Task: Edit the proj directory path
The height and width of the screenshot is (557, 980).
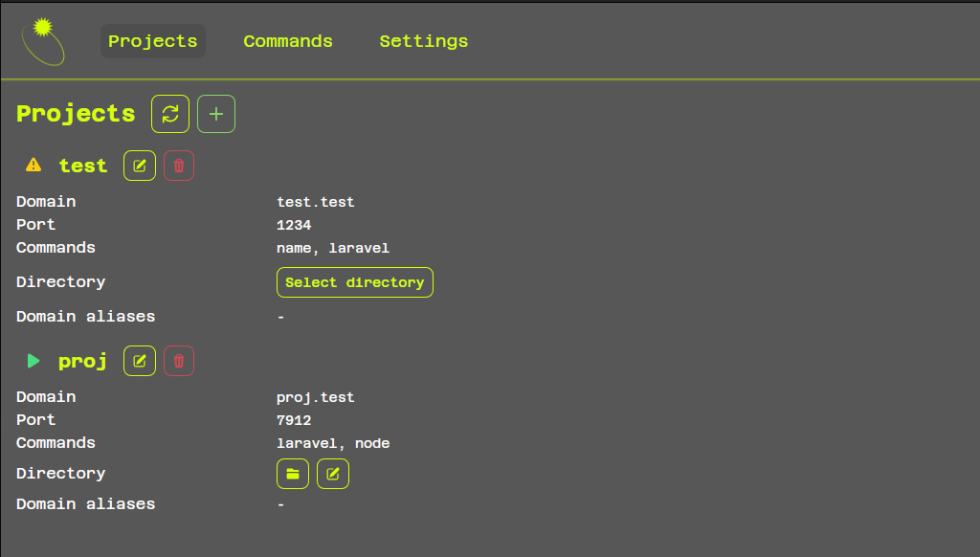Action: pyautogui.click(x=332, y=474)
